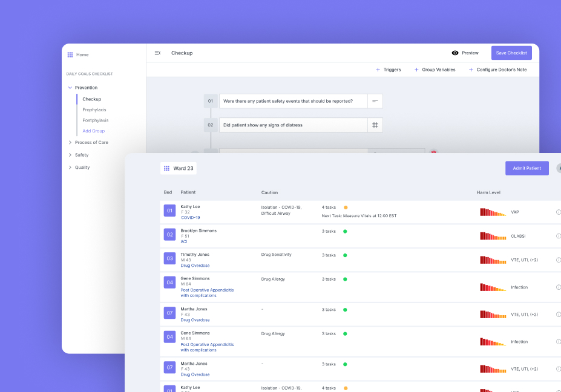561x392 pixels.
Task: Select Postphylaxis checklist item
Action: (96, 120)
